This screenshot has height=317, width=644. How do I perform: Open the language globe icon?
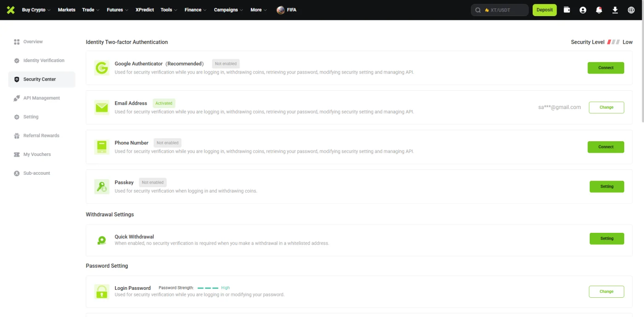pyautogui.click(x=631, y=10)
